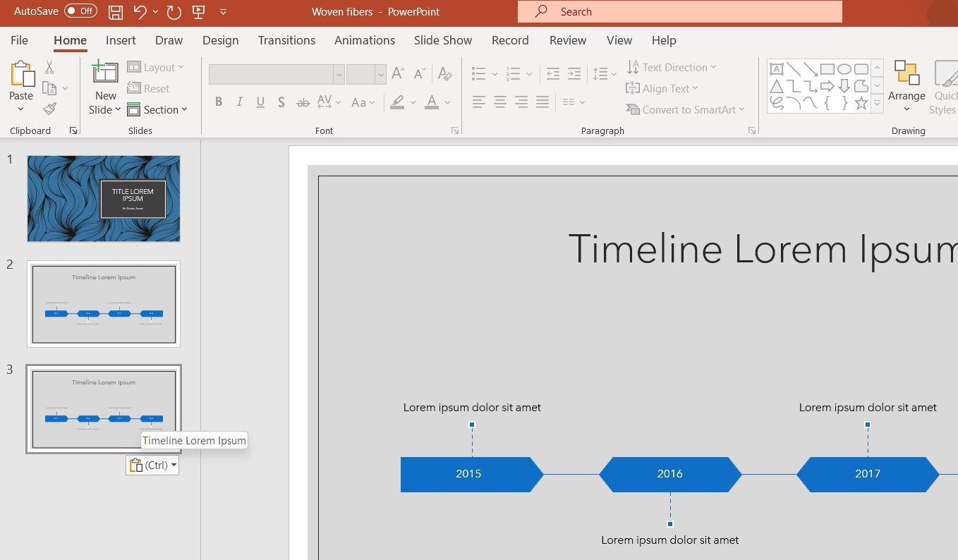Switch to the Transitions tab
This screenshot has width=958, height=560.
pos(286,40)
